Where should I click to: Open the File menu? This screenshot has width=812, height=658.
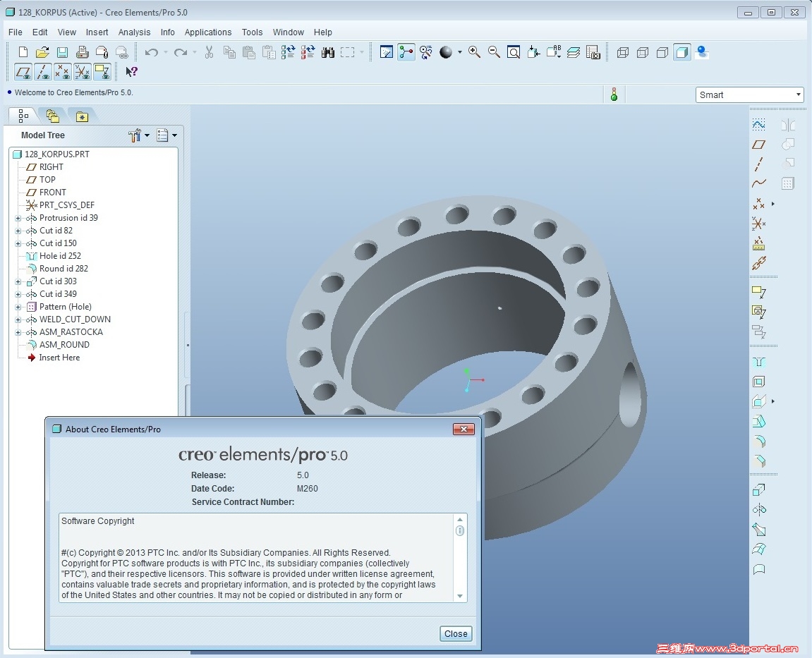pyautogui.click(x=15, y=32)
